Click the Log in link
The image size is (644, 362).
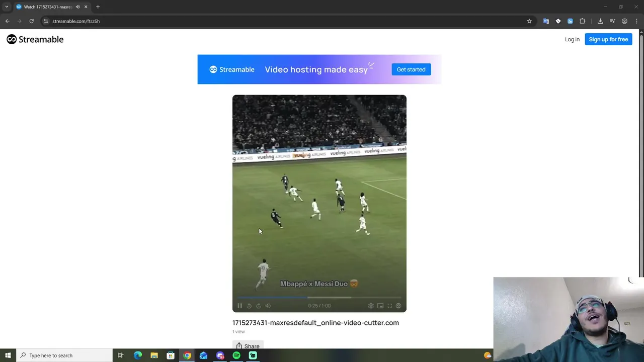(572, 39)
